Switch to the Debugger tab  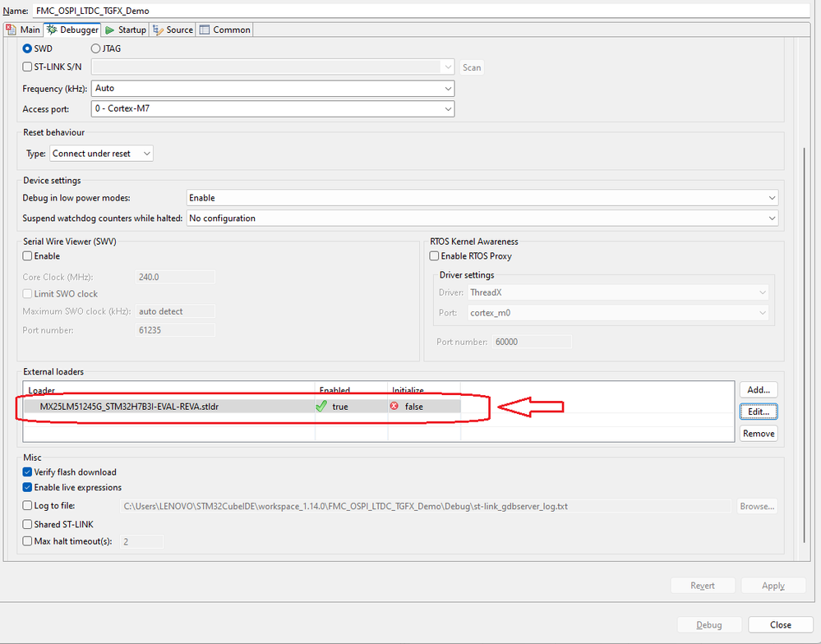(72, 30)
